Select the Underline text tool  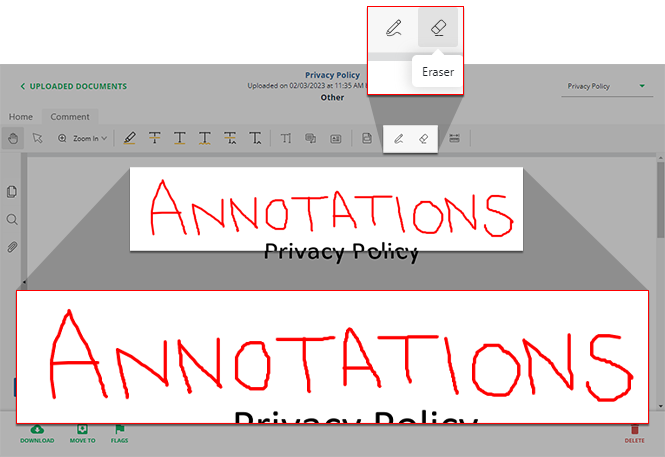[180, 138]
